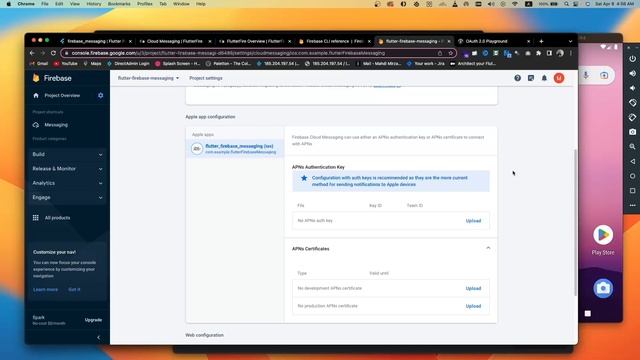This screenshot has width=640, height=360.
Task: Dismiss nav tip with Got it
Action: pyautogui.click(x=74, y=289)
